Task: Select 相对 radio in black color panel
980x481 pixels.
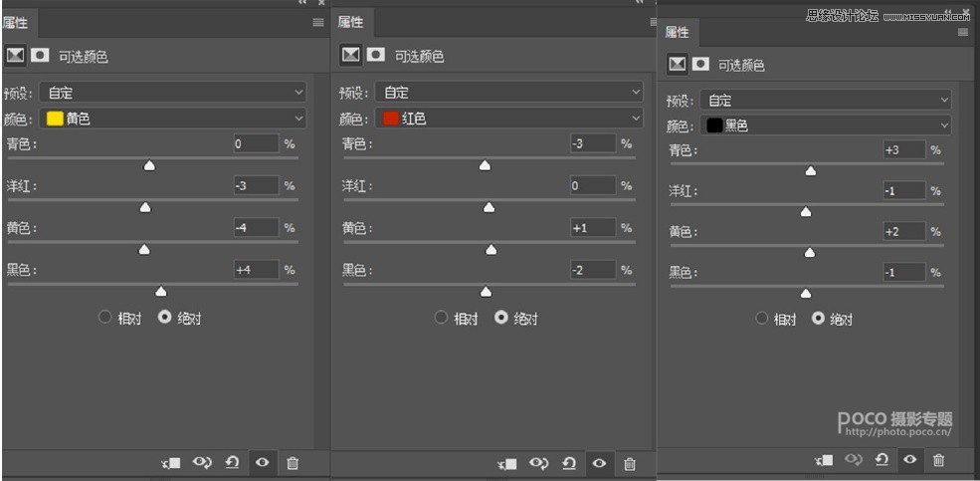Action: [x=761, y=319]
